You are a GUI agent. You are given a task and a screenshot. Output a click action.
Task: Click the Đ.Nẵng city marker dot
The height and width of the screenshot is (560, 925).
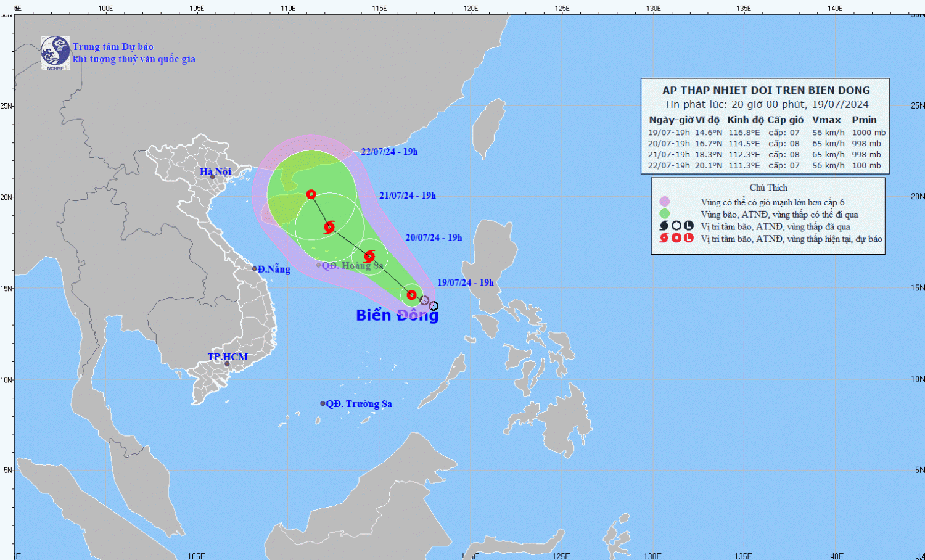click(x=255, y=269)
